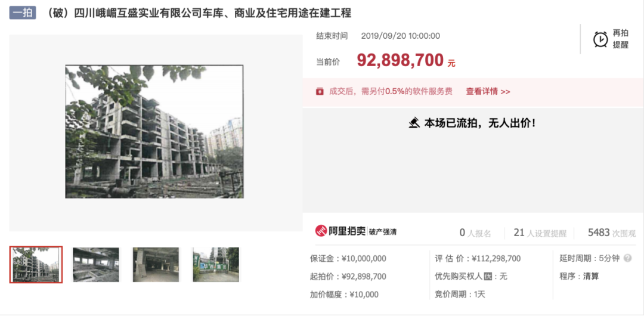This screenshot has width=644, height=316.
Task: Click the red gift icon beside service fee notice
Action: click(x=320, y=91)
